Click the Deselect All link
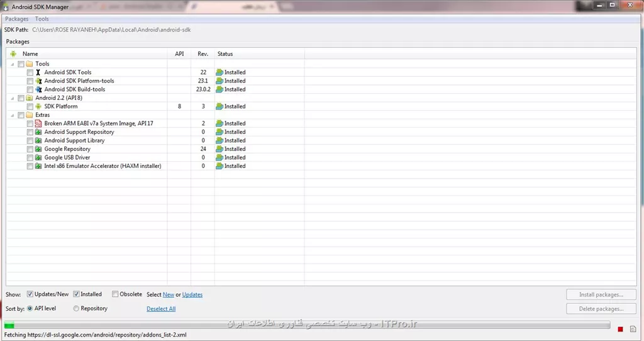Image resolution: width=644 pixels, height=341 pixels. (x=161, y=309)
